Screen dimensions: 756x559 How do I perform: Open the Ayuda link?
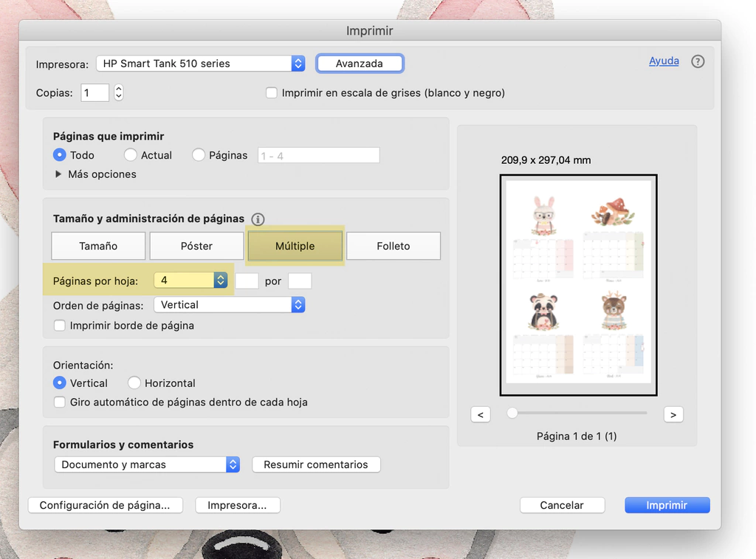(x=664, y=61)
